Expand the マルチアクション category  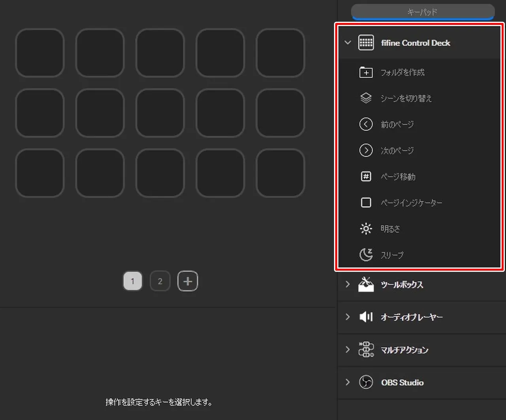(347, 349)
